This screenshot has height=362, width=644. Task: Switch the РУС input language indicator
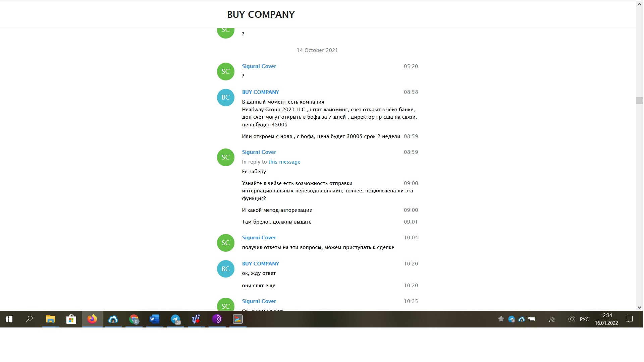[x=584, y=319]
